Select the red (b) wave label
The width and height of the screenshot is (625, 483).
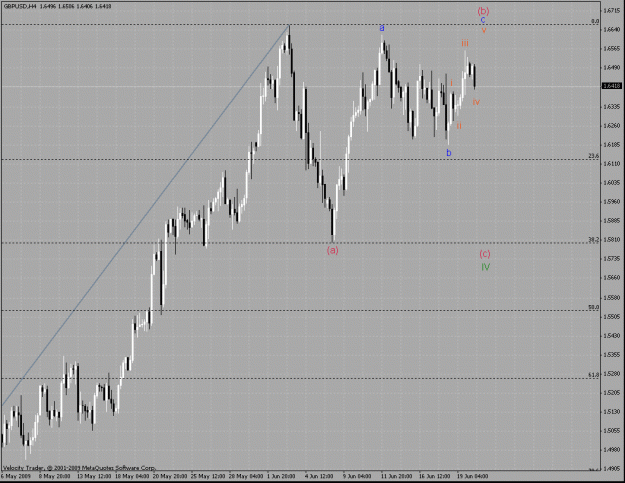[x=483, y=11]
